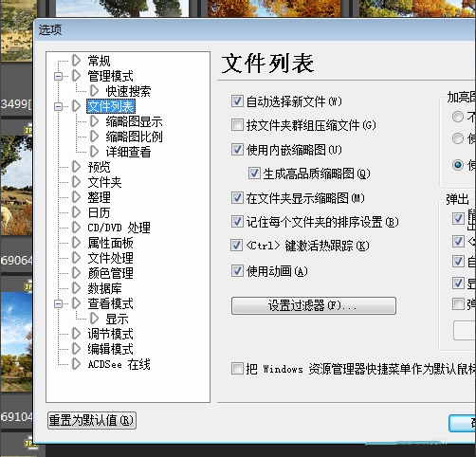Collapse the 查看模式 tree node
476x457 pixels.
click(58, 303)
